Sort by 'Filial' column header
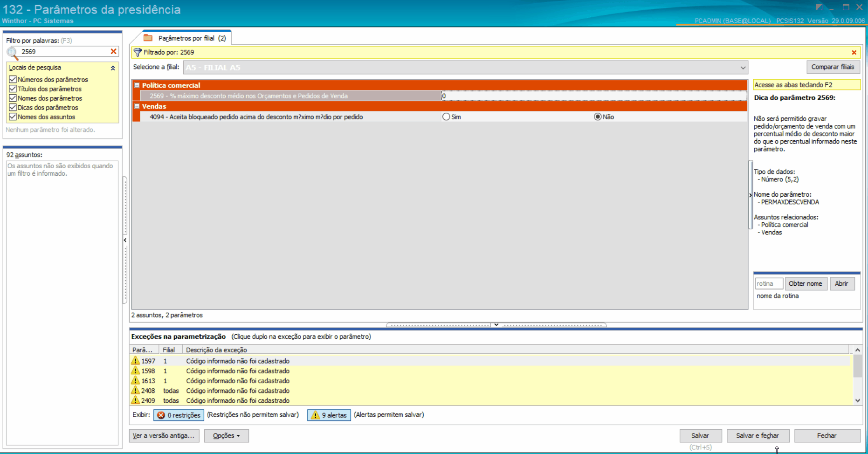The height and width of the screenshot is (454, 868). (171, 350)
